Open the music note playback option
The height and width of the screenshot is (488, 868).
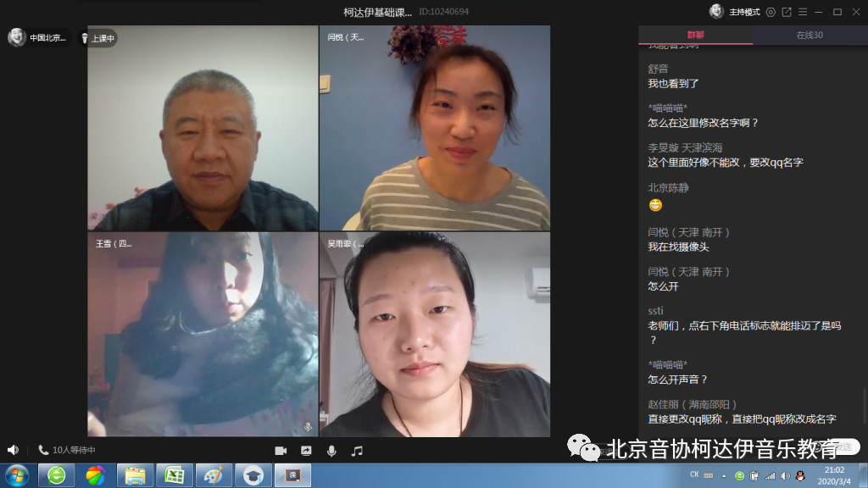point(357,451)
